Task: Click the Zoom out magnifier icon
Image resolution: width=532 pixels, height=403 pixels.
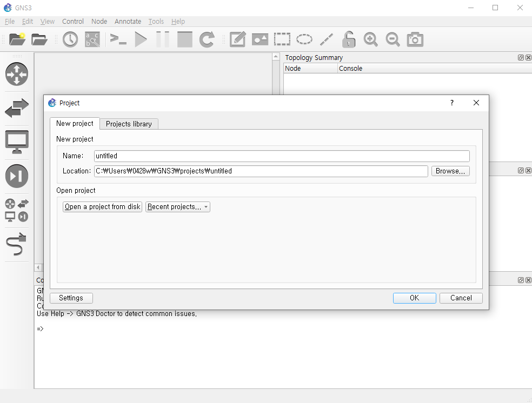Action: click(393, 39)
